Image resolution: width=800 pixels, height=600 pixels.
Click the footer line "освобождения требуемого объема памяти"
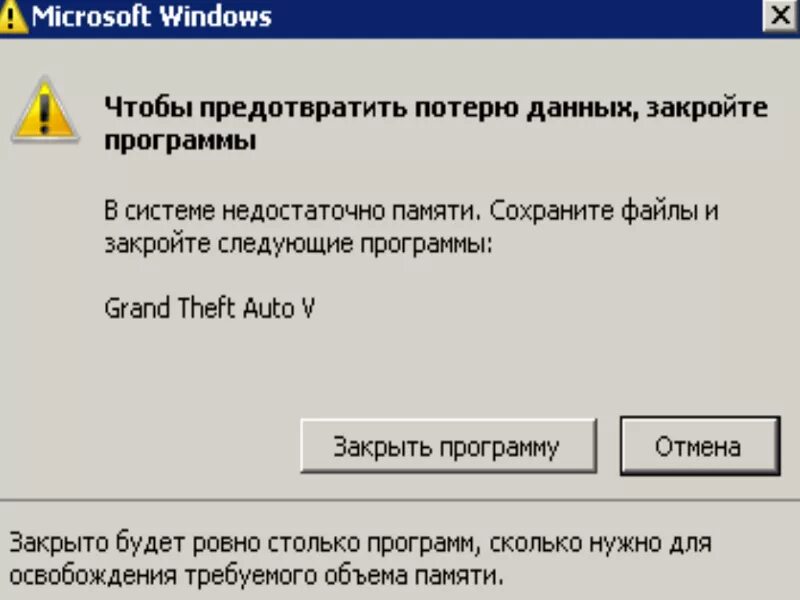[256, 576]
